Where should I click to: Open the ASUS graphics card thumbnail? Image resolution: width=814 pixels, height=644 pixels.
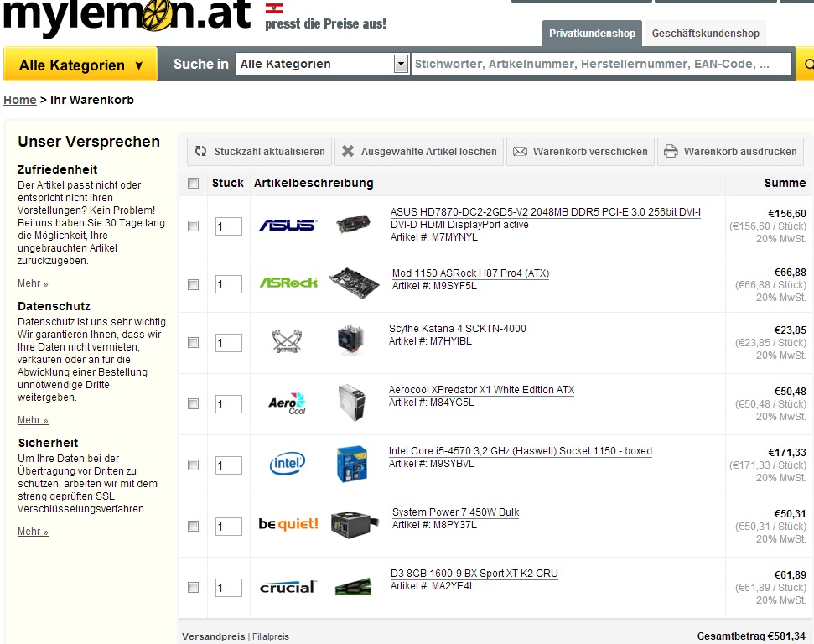[353, 225]
